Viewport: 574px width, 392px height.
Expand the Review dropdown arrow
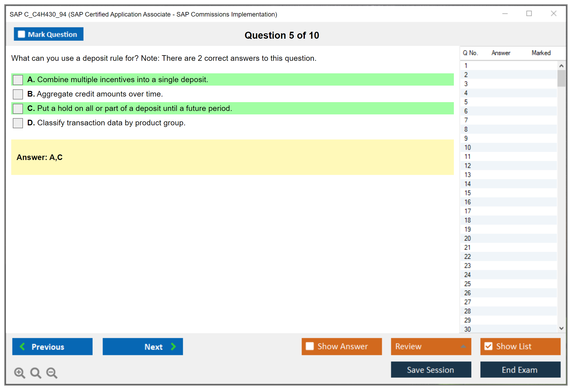463,346
